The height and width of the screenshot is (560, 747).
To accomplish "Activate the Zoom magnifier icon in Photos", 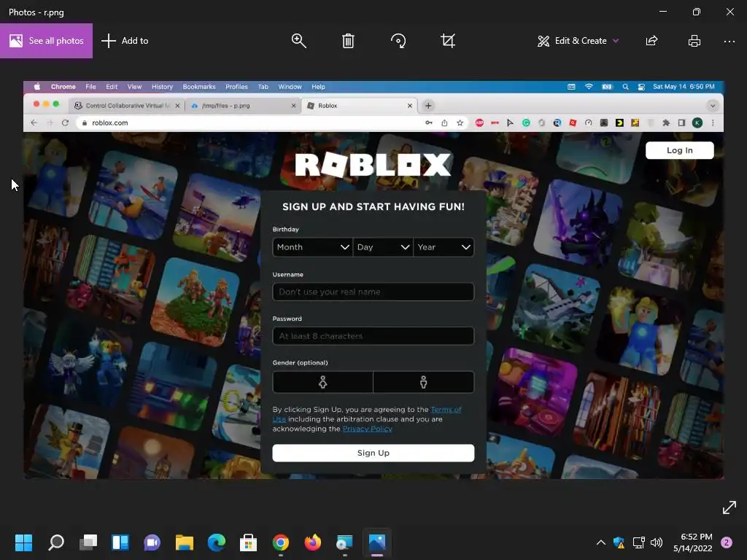I will [298, 41].
